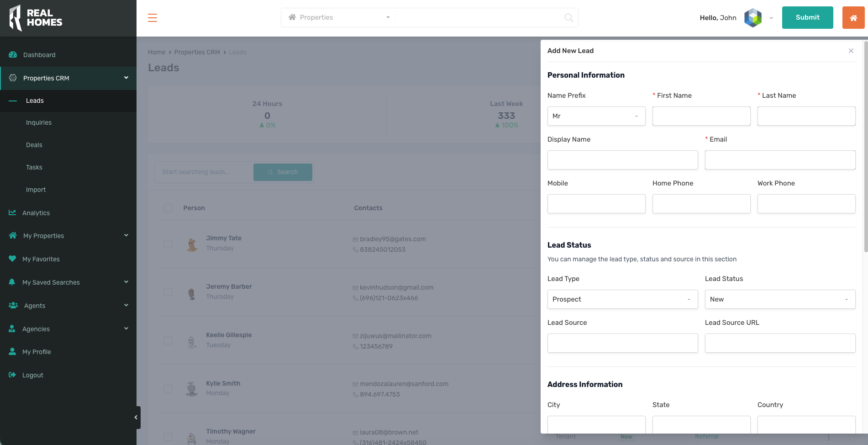Viewport: 868px width, 445px height.
Task: Check the box for Jimmy Tate
Action: (x=168, y=244)
